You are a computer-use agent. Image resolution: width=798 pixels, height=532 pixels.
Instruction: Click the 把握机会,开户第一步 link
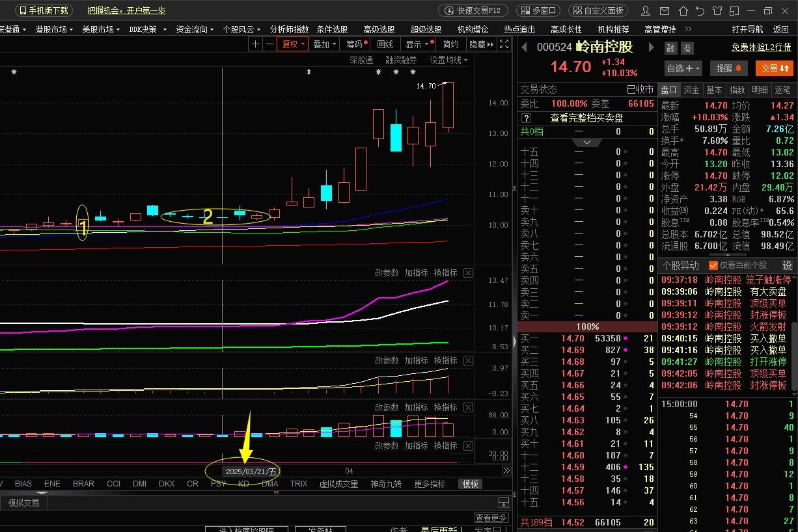pos(127,10)
